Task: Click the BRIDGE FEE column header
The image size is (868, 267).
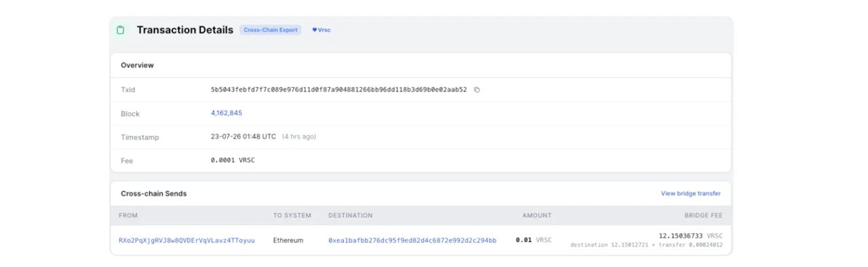Action: [x=703, y=215]
